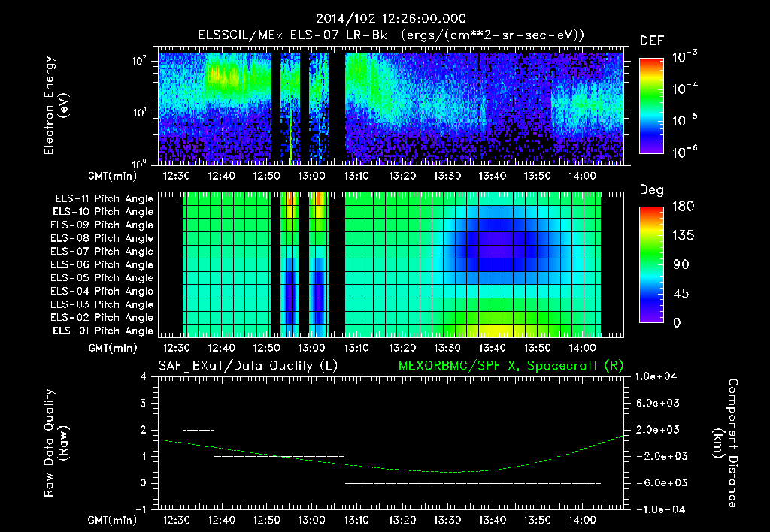Click 13:30 tick label under the energy spectrogram
This screenshot has height=532, width=770.
coord(447,176)
